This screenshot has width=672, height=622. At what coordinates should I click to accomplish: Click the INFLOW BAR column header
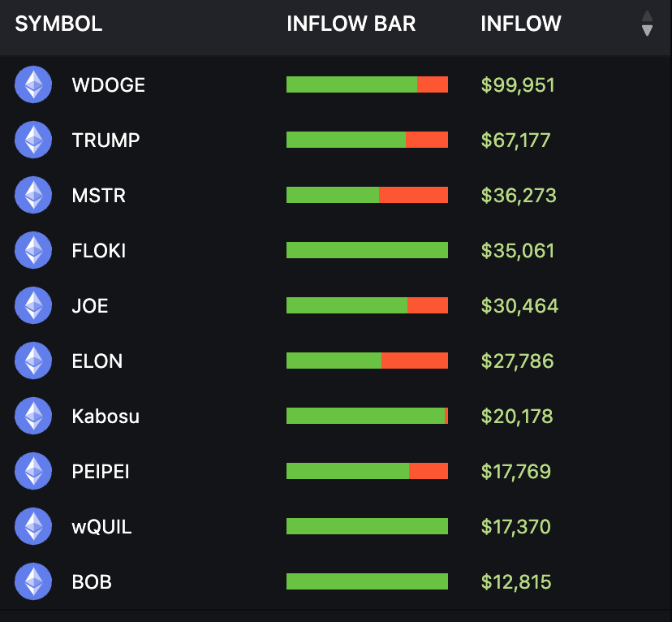(351, 24)
